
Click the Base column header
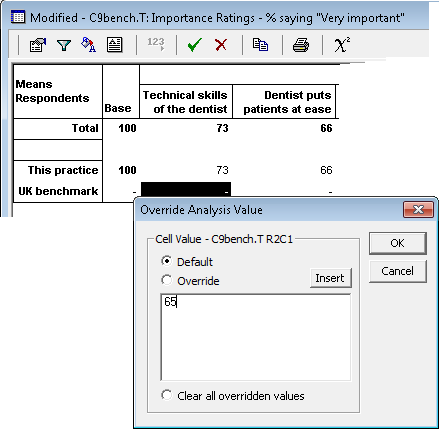(x=121, y=92)
